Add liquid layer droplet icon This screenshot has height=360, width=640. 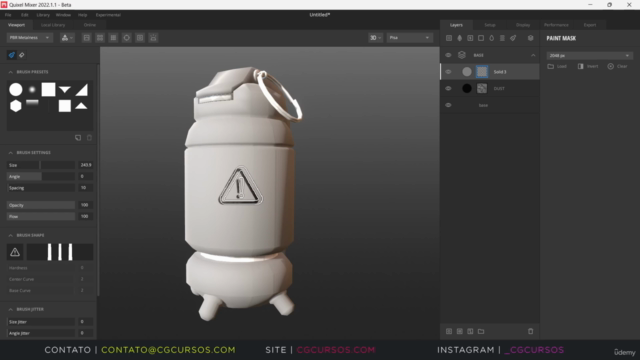click(491, 38)
